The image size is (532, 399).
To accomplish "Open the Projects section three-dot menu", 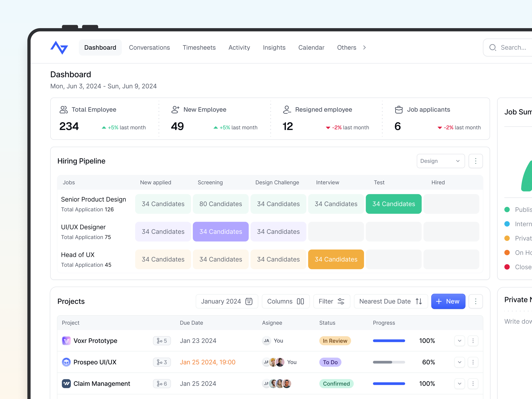I will point(475,301).
